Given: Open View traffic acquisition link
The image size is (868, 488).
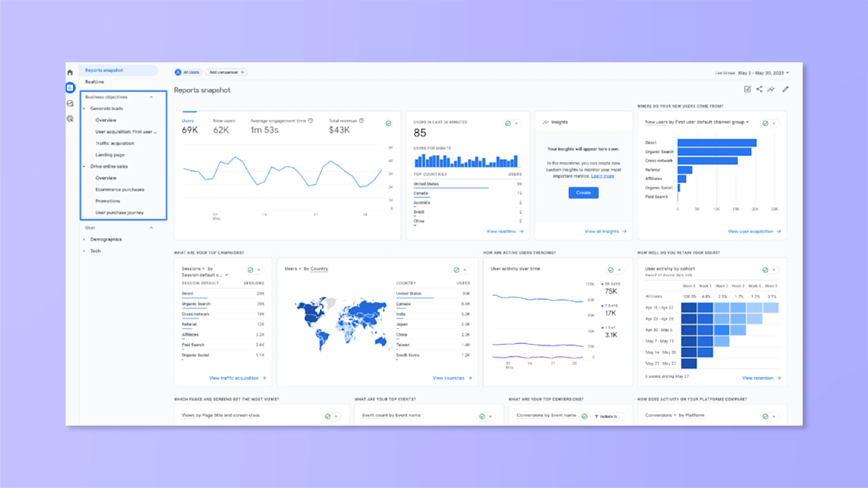Looking at the screenshot, I should coord(238,378).
